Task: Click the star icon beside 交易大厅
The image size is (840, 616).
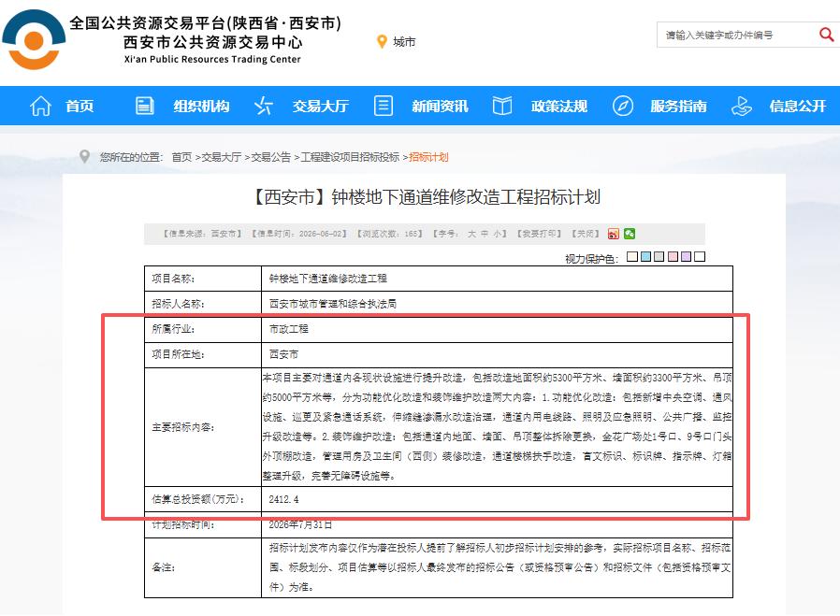Action: 264,106
